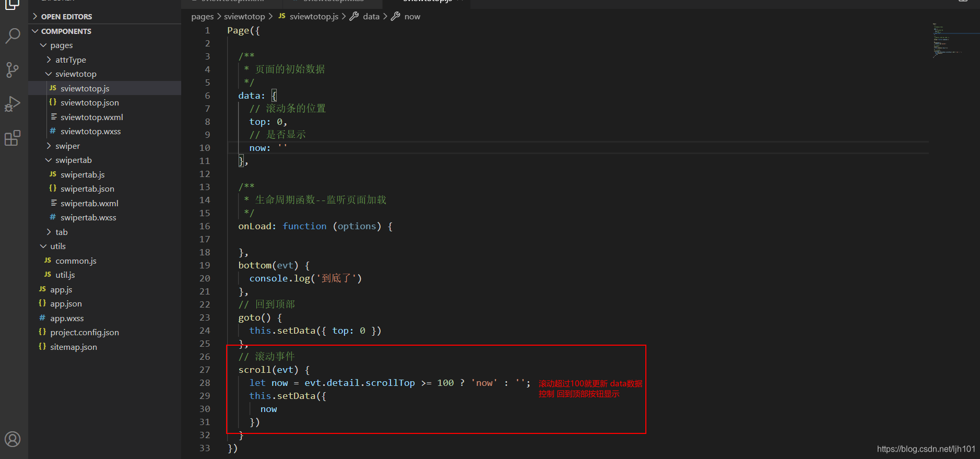The image size is (980, 459).
Task: Click the wxml file icon of sviewtotop.wxml
Action: pos(53,117)
